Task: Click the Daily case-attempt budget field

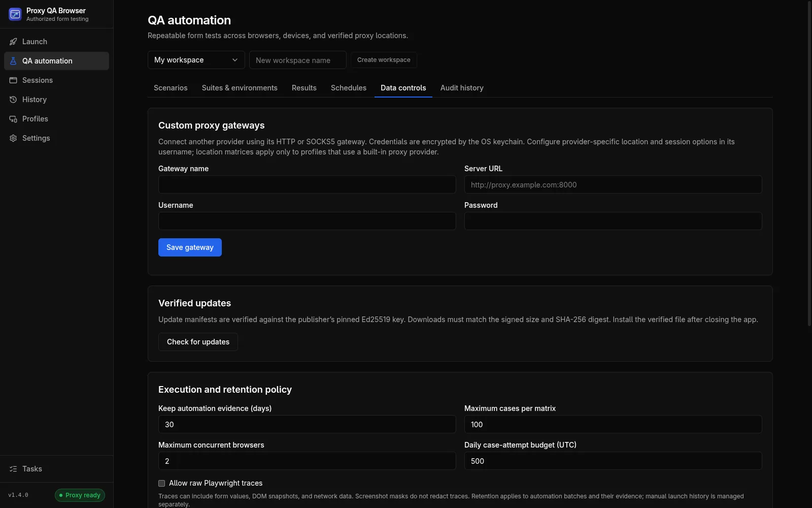Action: coord(613,461)
